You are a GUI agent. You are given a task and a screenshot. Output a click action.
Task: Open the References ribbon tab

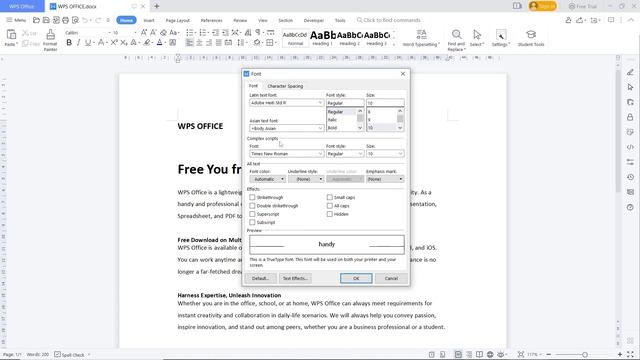(211, 20)
